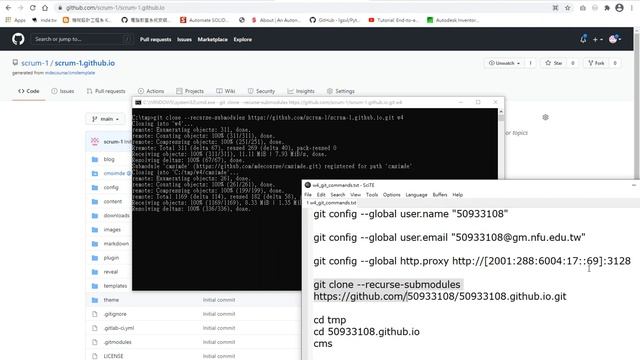Open SciTE Edit menu
The height and width of the screenshot is (360, 640).
click(x=321, y=195)
